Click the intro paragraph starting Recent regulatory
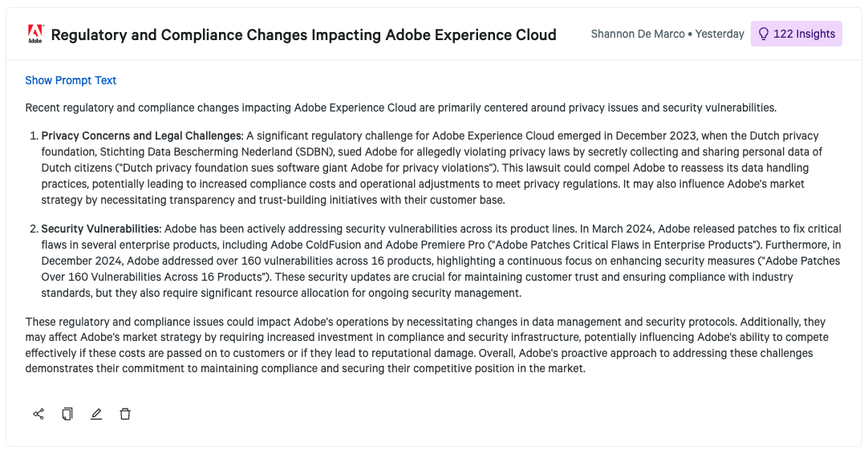This screenshot has height=450, width=868. [400, 107]
